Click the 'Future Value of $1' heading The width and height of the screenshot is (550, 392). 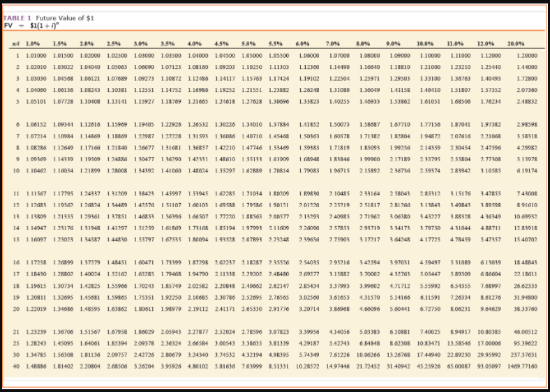[x=65, y=18]
